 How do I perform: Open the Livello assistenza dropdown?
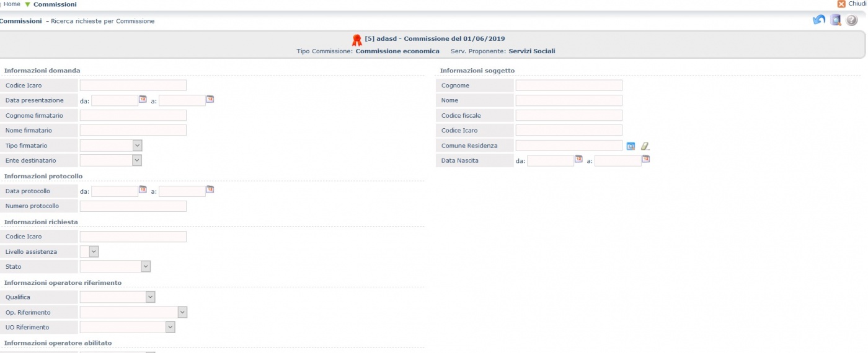[x=94, y=251]
